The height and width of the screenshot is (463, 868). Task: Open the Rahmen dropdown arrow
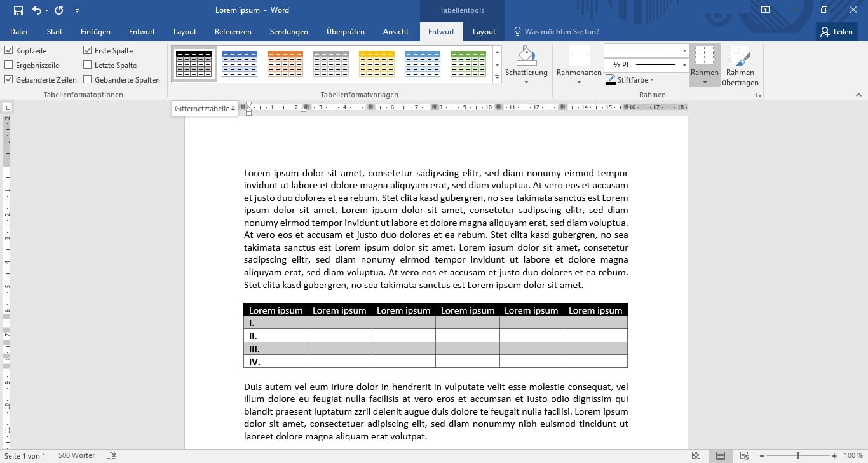[x=705, y=83]
